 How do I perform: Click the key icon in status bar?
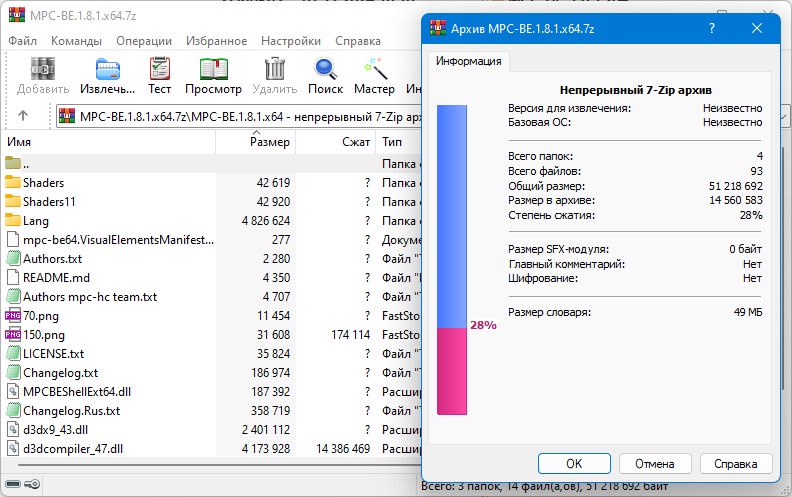[x=32, y=484]
